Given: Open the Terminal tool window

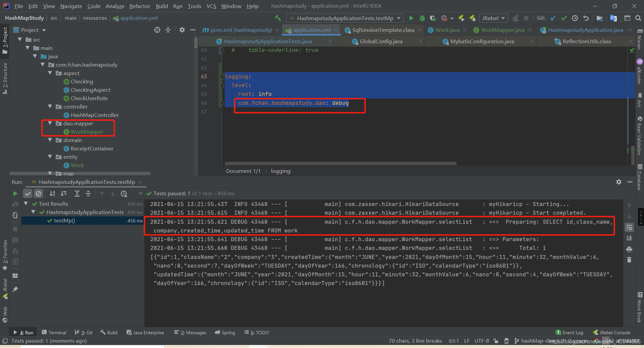Looking at the screenshot, I should tap(57, 332).
